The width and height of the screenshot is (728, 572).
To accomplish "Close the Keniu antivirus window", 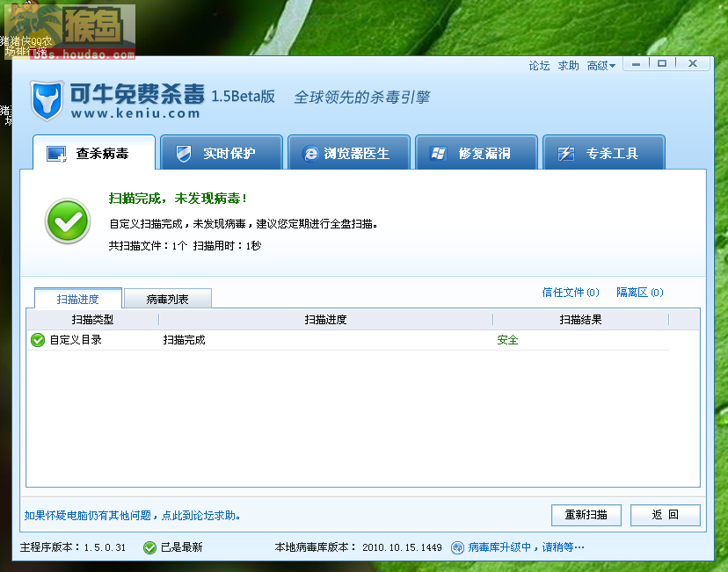I will point(693,63).
